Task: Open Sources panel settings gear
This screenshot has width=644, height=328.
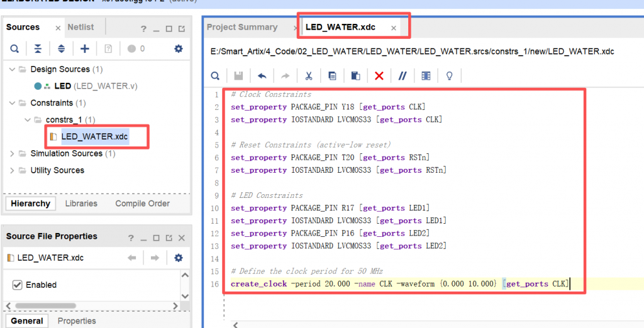Action: pyautogui.click(x=178, y=49)
